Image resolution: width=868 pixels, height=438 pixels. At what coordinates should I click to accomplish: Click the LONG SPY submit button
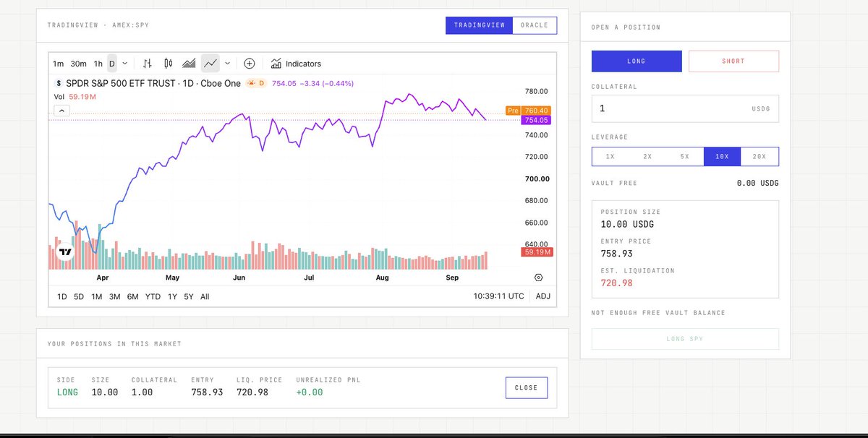click(685, 339)
